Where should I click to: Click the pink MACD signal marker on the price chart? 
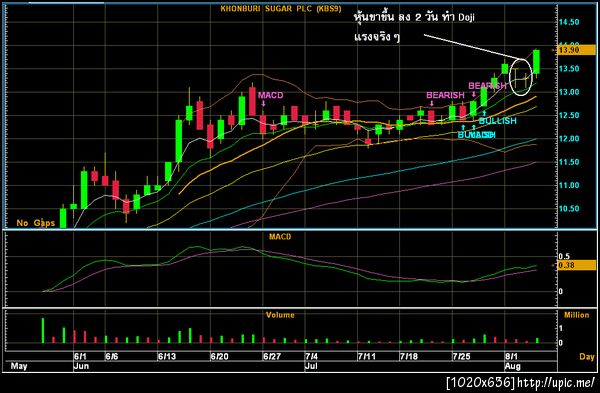tap(271, 95)
